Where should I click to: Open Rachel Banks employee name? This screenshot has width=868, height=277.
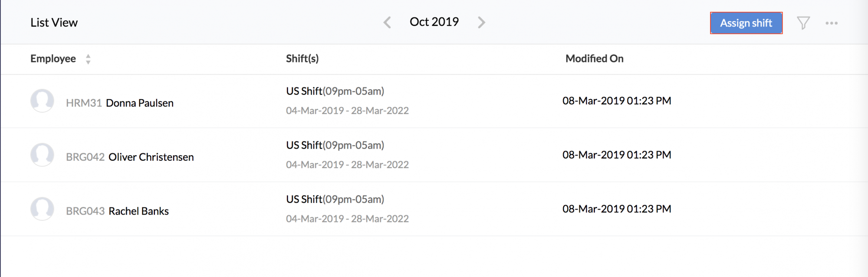[x=138, y=211]
